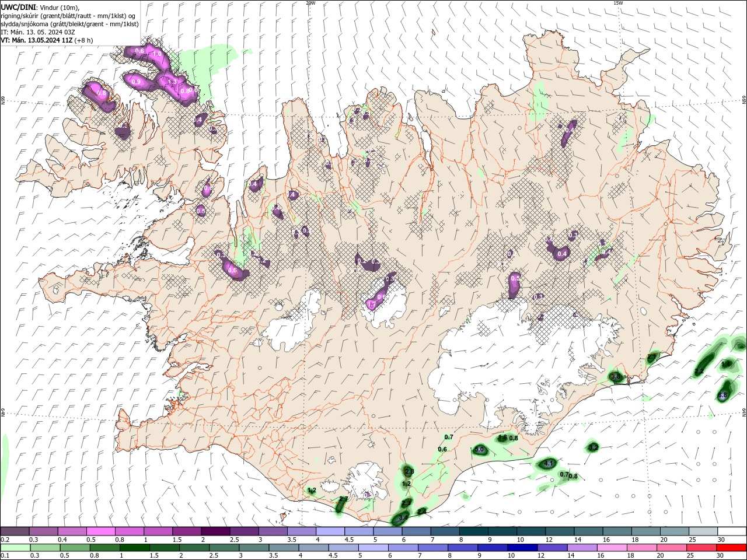Select the '3.2' rain value offshore south
This screenshot has width=747, height=560.
coord(593,447)
